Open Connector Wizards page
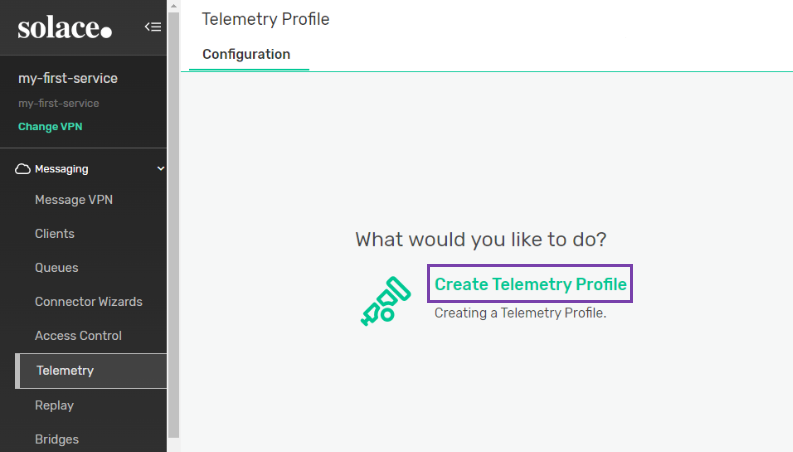This screenshot has width=793, height=452. pos(88,302)
